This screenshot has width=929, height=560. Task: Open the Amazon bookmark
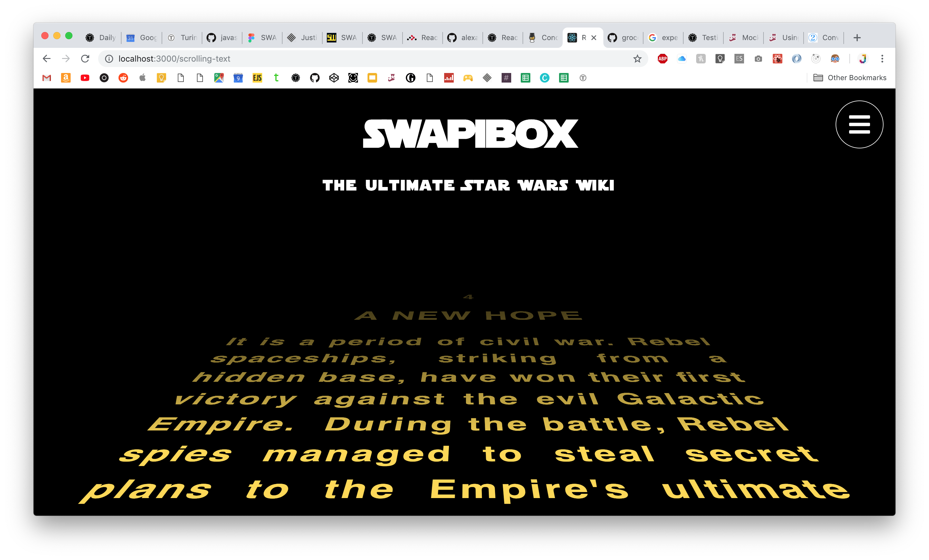[x=66, y=78]
